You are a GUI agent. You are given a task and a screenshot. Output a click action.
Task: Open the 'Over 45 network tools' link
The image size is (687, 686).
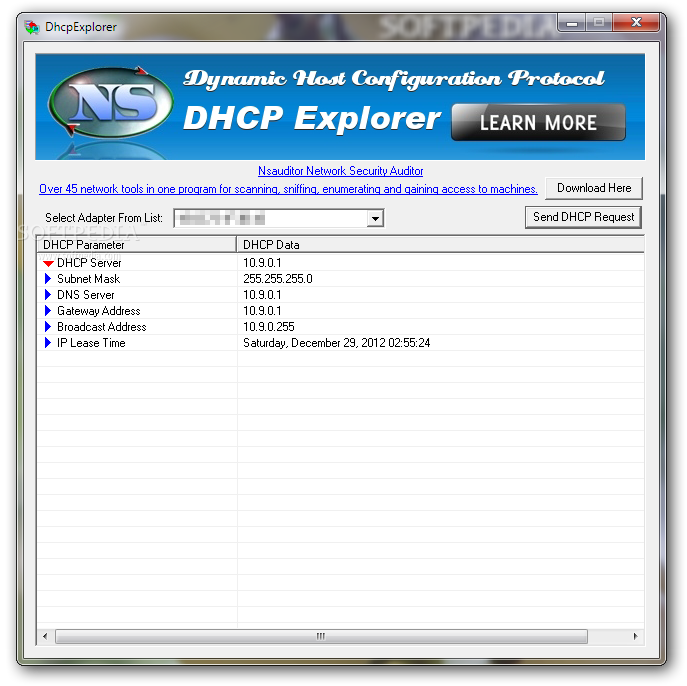pyautogui.click(x=288, y=189)
